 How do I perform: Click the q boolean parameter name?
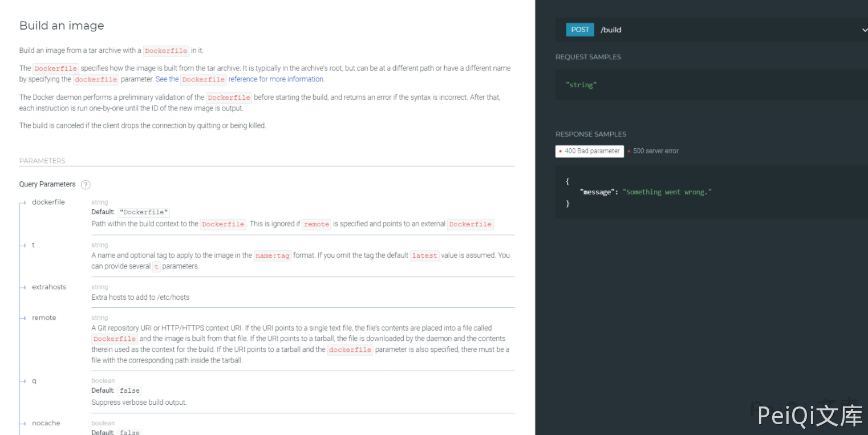[34, 380]
